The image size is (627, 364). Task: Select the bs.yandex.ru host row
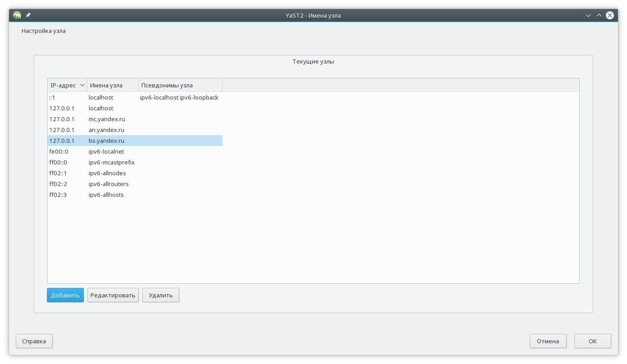click(x=135, y=141)
